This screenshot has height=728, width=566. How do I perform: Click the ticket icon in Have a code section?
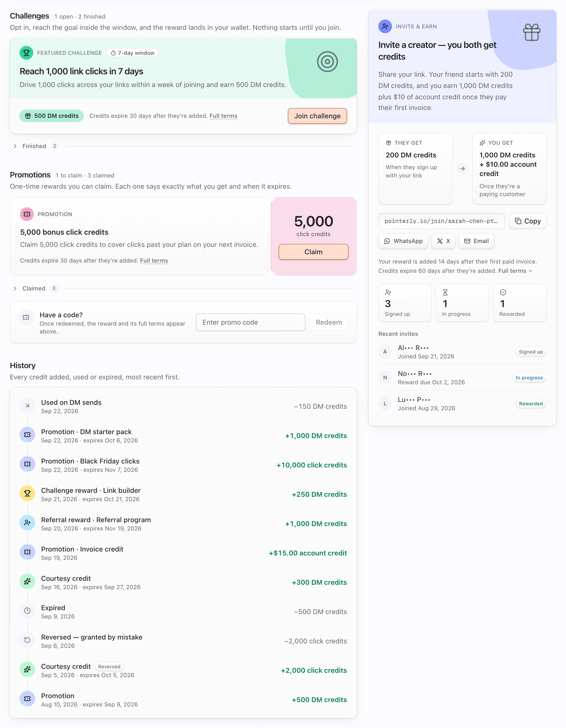26,317
